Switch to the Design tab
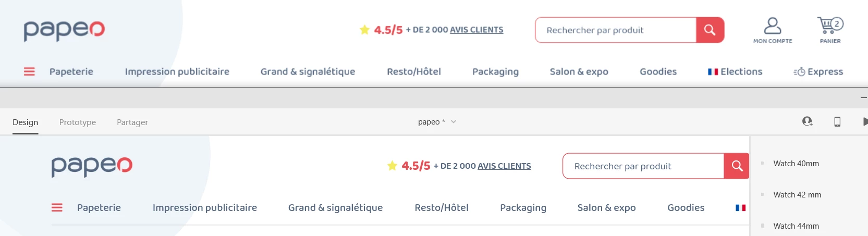The image size is (868, 236). [26, 122]
